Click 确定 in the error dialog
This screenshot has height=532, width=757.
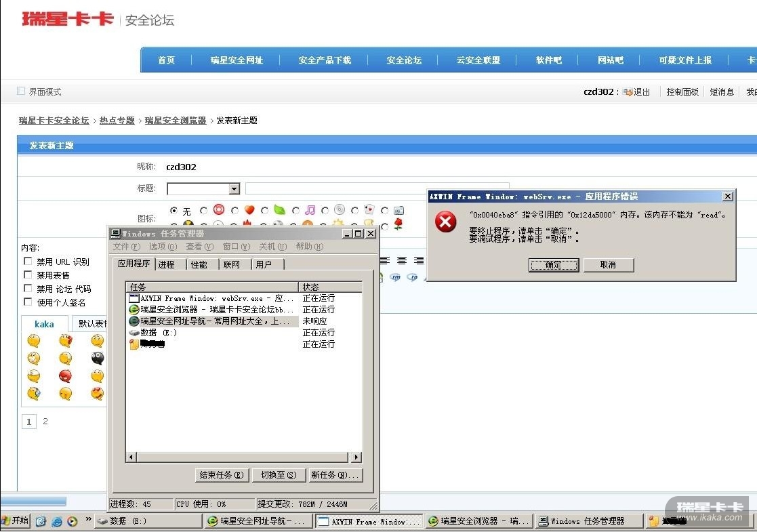554,265
